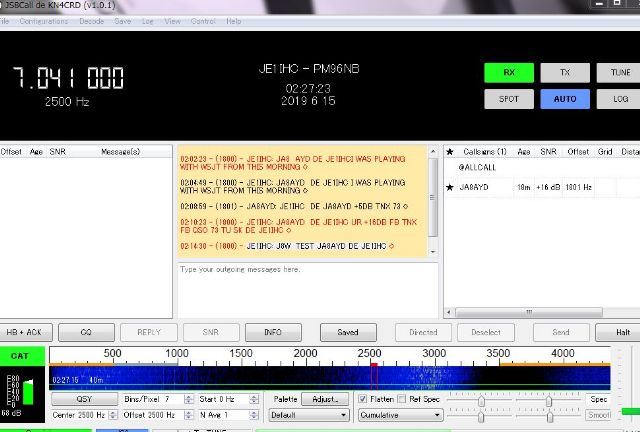Open the Default palette dropdown
This screenshot has height=432, width=640.
coord(309,415)
